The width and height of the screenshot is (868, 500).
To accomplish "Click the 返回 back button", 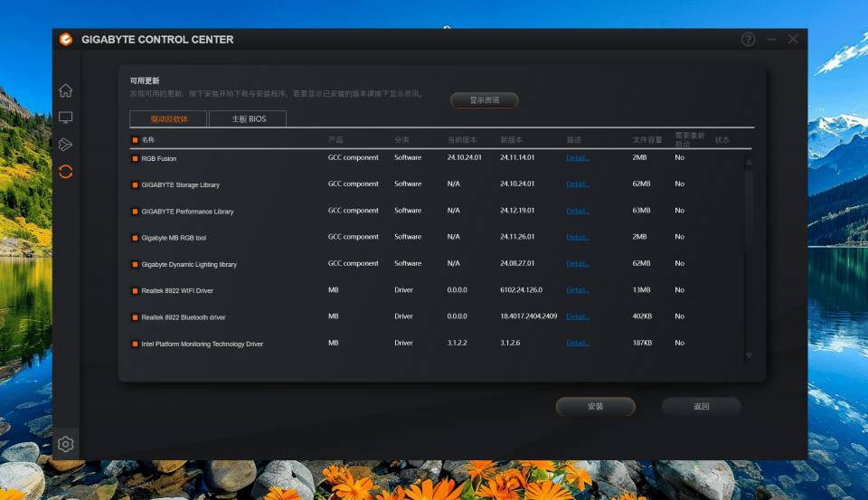I will (701, 407).
